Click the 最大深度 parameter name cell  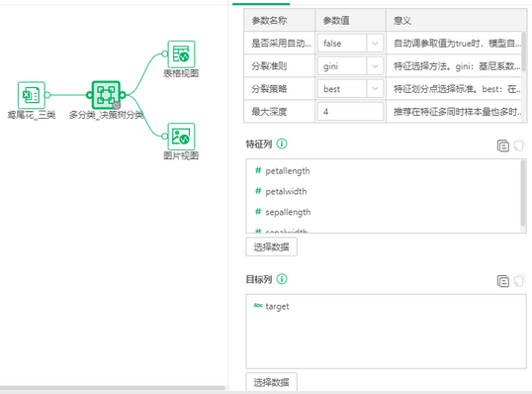click(279, 112)
